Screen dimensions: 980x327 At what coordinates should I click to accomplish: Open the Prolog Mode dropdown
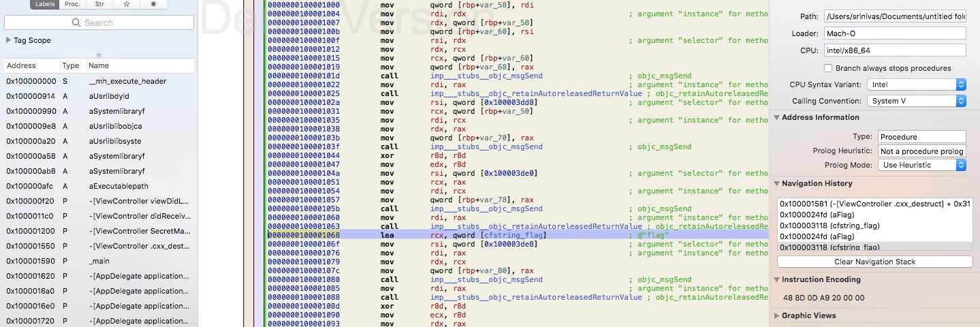pyautogui.click(x=922, y=165)
